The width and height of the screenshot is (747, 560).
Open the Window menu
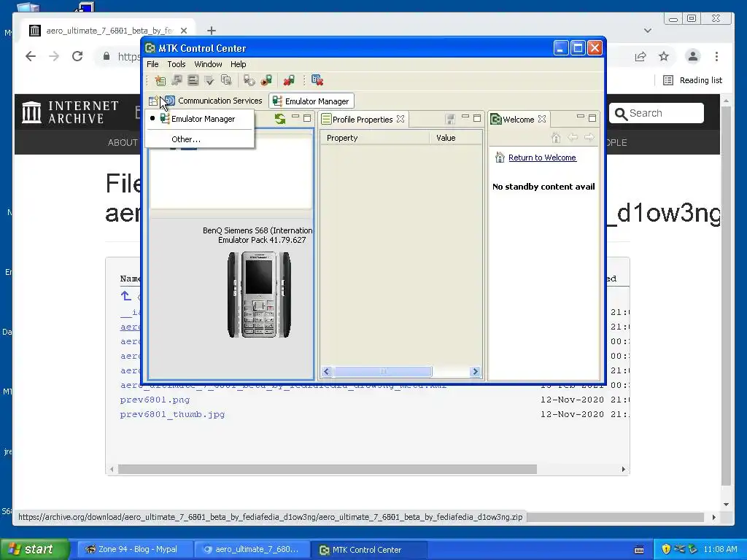coord(208,64)
